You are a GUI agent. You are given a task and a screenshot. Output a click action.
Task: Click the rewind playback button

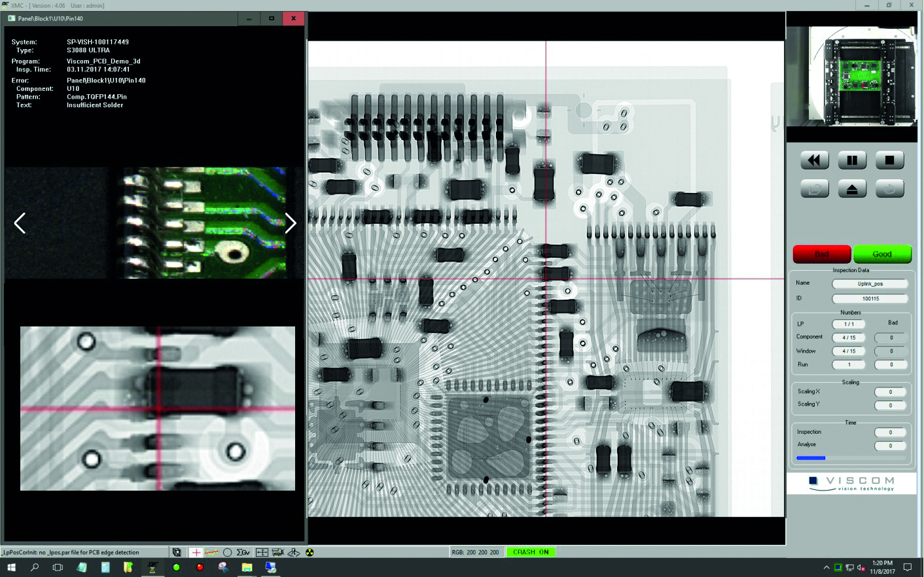(x=814, y=160)
